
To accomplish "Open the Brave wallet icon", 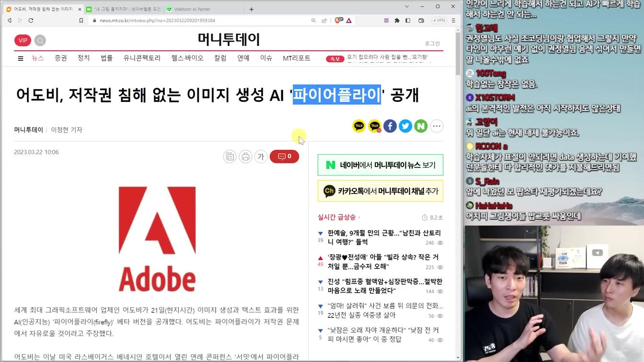I will [421, 21].
